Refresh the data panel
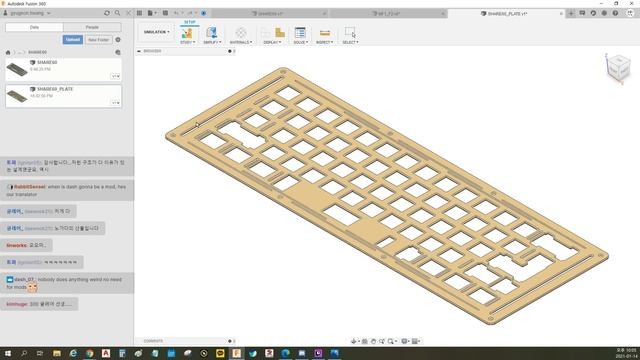The height and width of the screenshot is (360, 640). coord(107,13)
